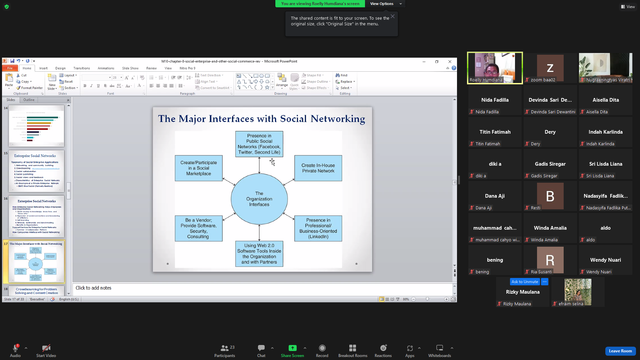Select slide 14 bar chart thumbnail
This screenshot has height=360, width=640.
pos(36,126)
